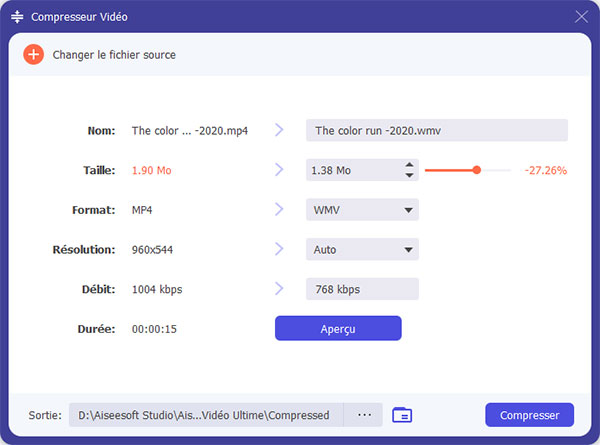
Task: Click the arrow icon in Format row
Action: [x=279, y=210]
